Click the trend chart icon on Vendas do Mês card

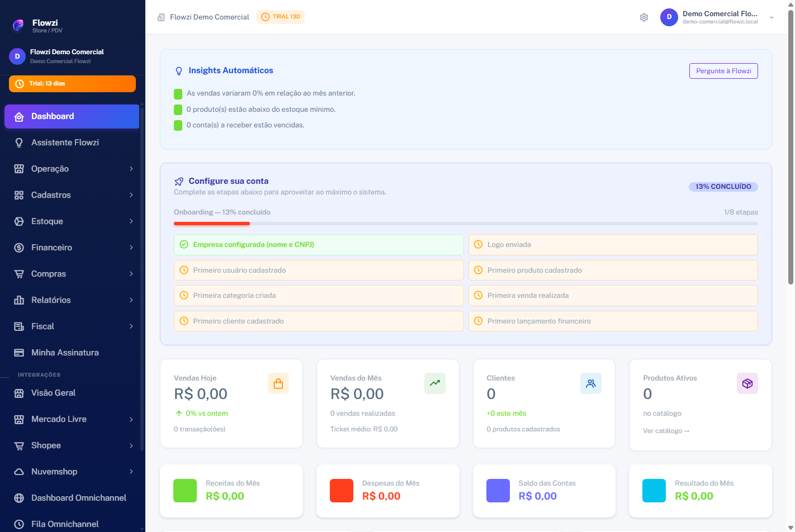[435, 383]
